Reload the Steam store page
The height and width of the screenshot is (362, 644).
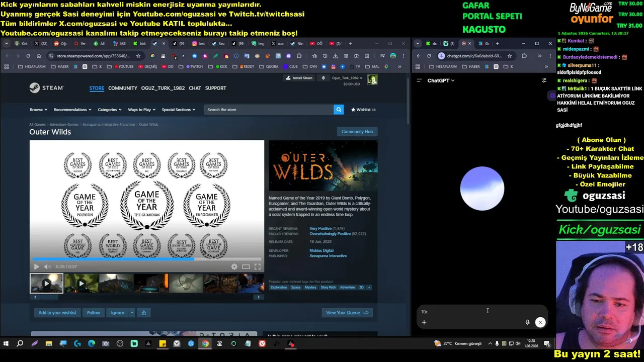click(28, 56)
